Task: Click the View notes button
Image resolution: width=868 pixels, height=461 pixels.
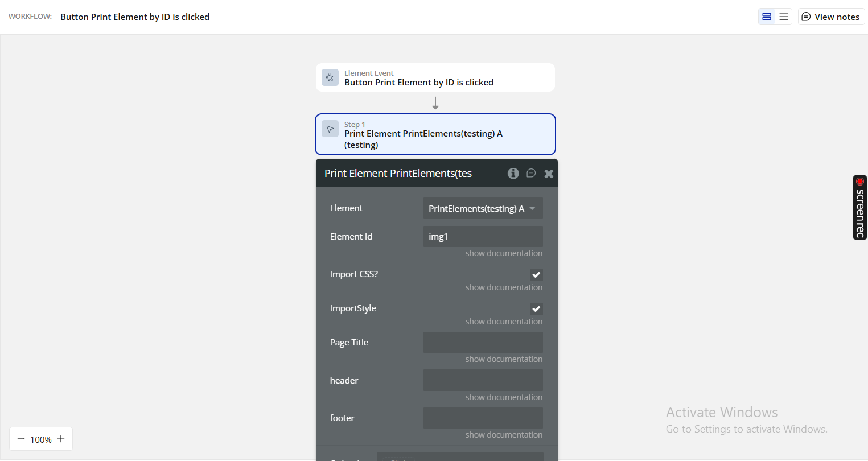Action: point(831,17)
